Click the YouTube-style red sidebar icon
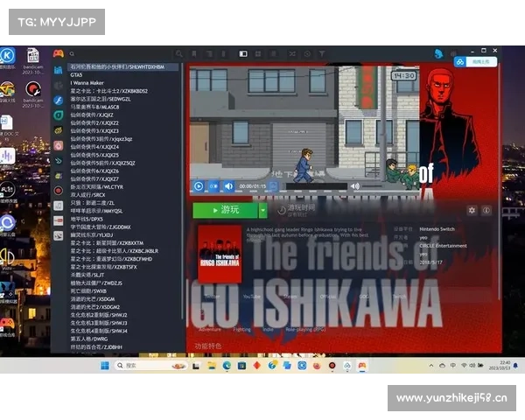Image resolution: width=525 pixels, height=420 pixels. click(59, 220)
